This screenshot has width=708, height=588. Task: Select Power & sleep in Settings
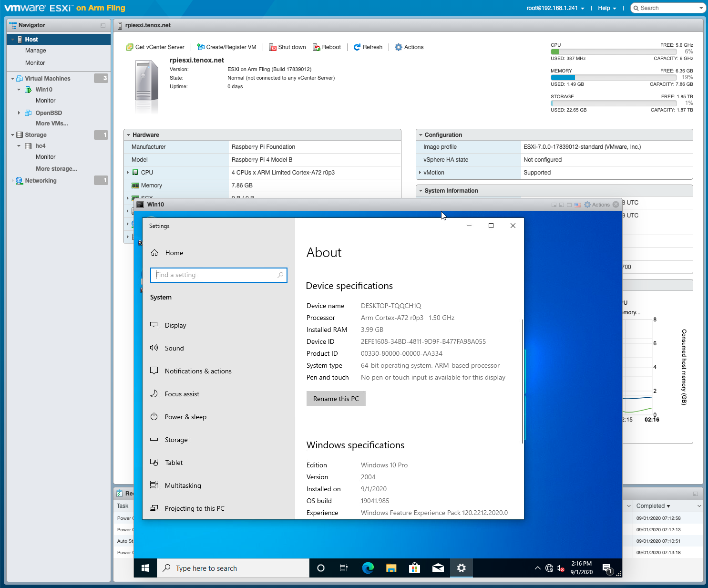pos(185,417)
